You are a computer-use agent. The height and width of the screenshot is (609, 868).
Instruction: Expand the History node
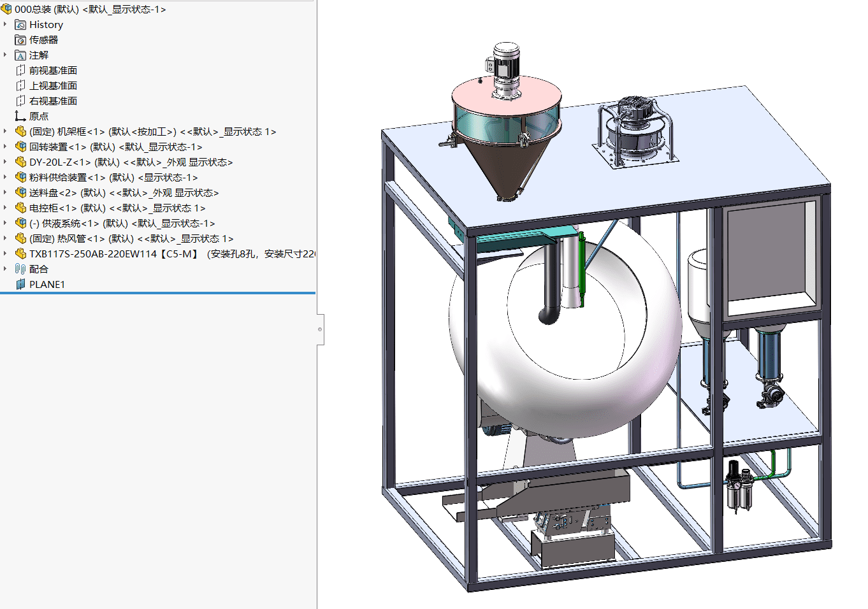click(x=5, y=24)
